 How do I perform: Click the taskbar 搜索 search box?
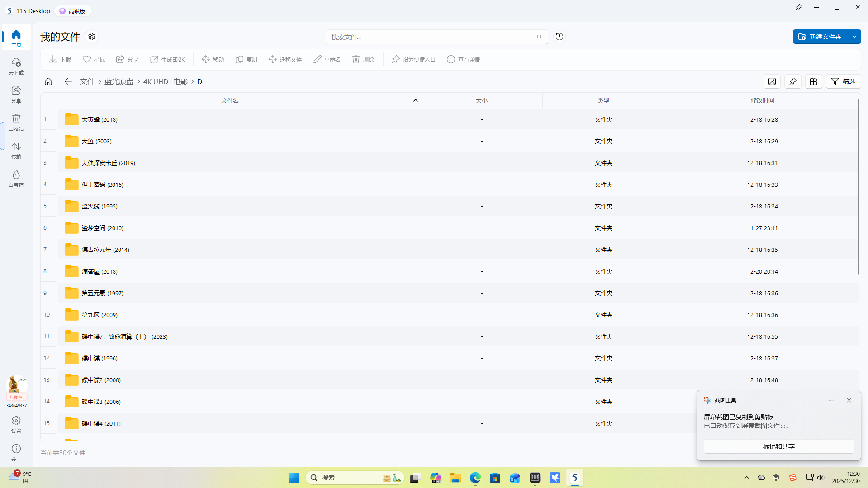pos(355,478)
